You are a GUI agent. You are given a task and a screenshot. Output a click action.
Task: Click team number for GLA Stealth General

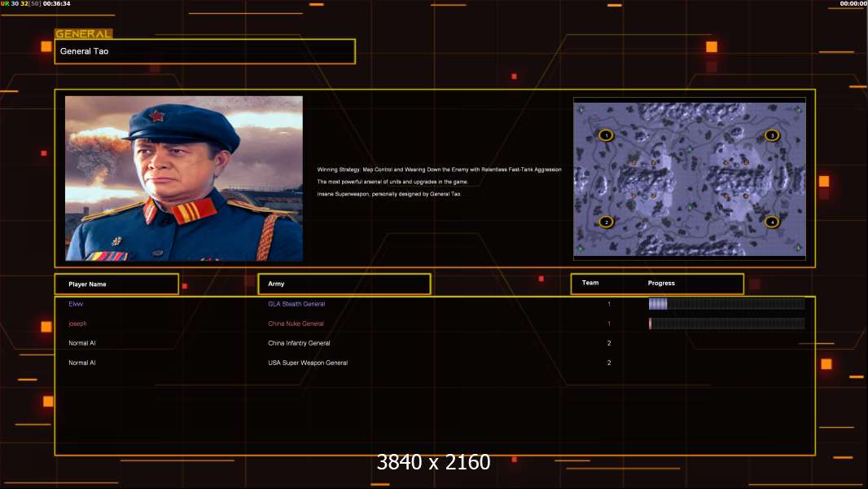[609, 304]
